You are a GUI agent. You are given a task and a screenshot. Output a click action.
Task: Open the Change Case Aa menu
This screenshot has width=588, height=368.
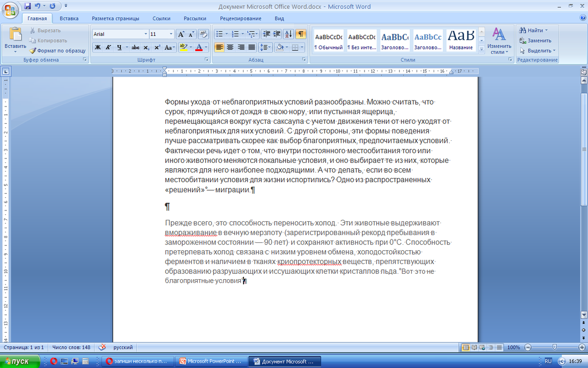[169, 48]
